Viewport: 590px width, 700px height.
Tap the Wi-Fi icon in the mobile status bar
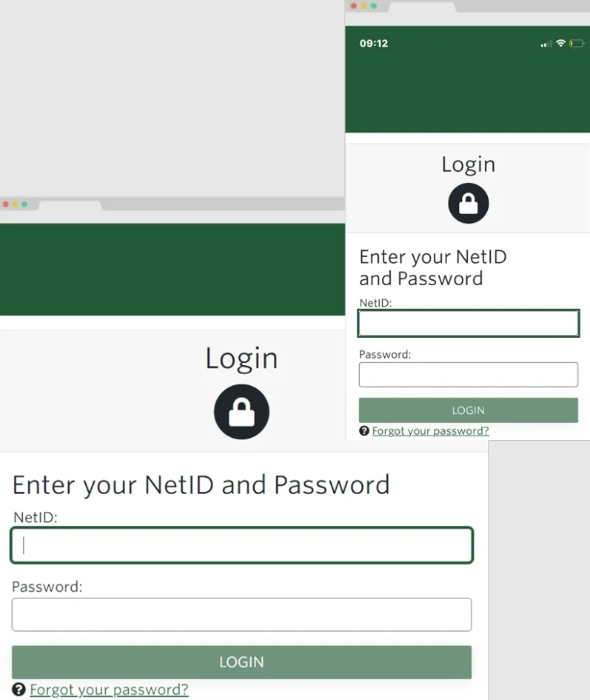(560, 44)
